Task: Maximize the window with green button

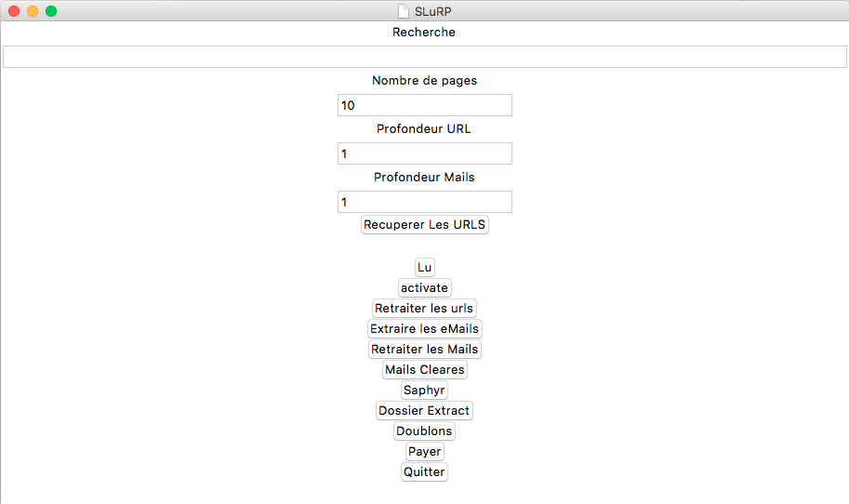Action: [51, 11]
